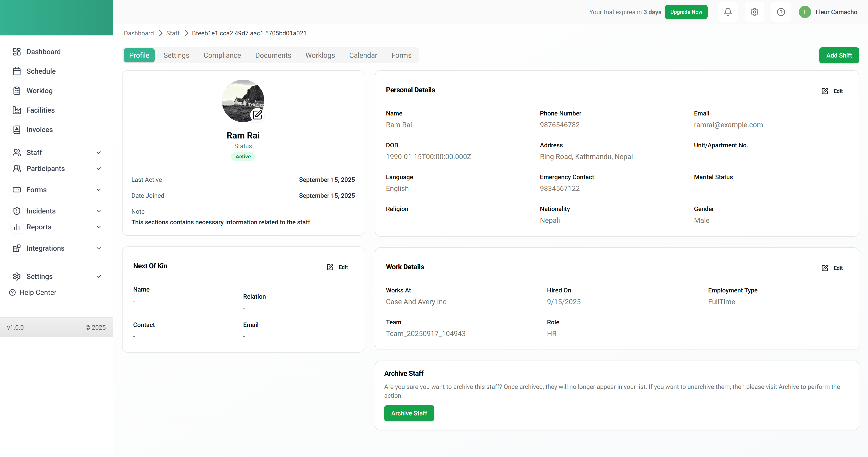Screen dimensions: 868x457
Task: Click the Facilities chart icon in sidebar
Action: pyautogui.click(x=17, y=110)
